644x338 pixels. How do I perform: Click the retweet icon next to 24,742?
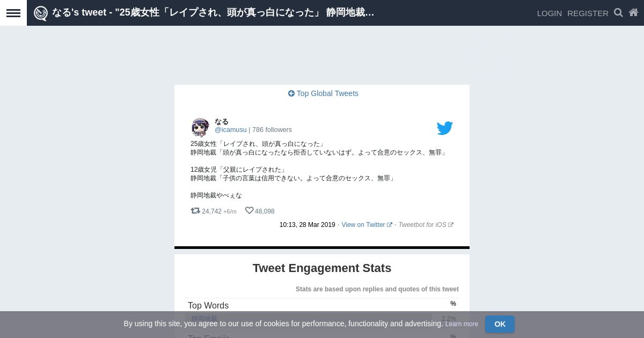coord(195,211)
